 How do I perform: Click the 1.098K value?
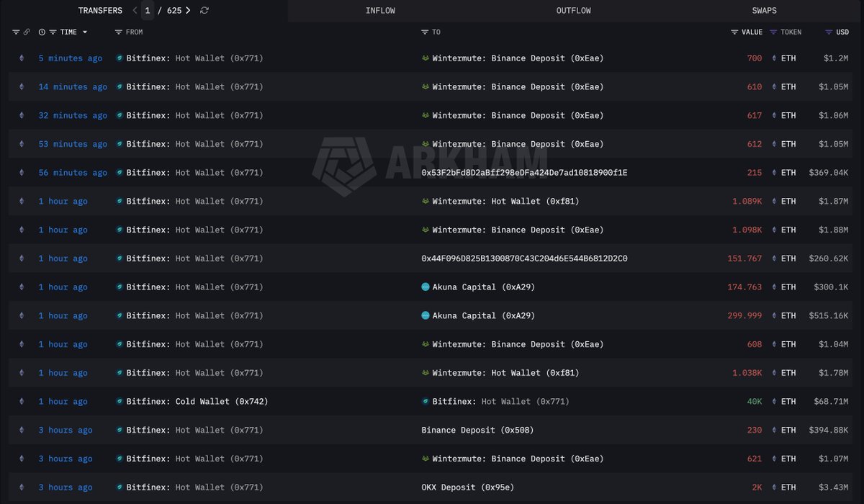(747, 230)
